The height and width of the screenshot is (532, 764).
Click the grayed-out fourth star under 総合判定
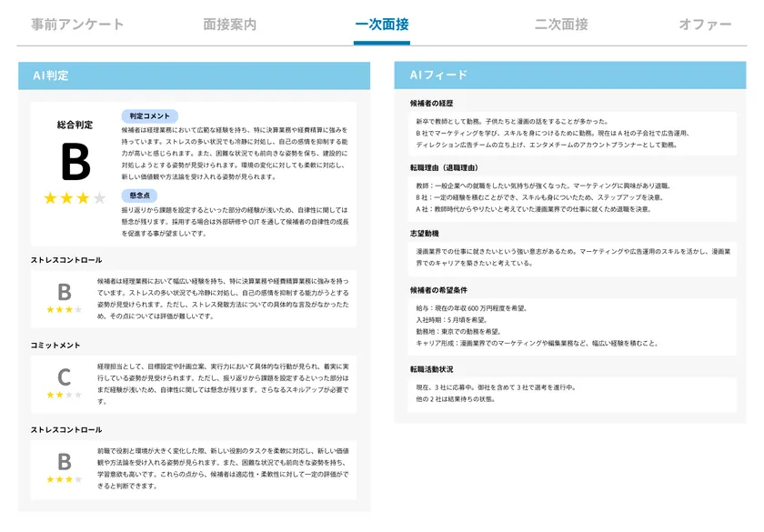pyautogui.click(x=97, y=197)
